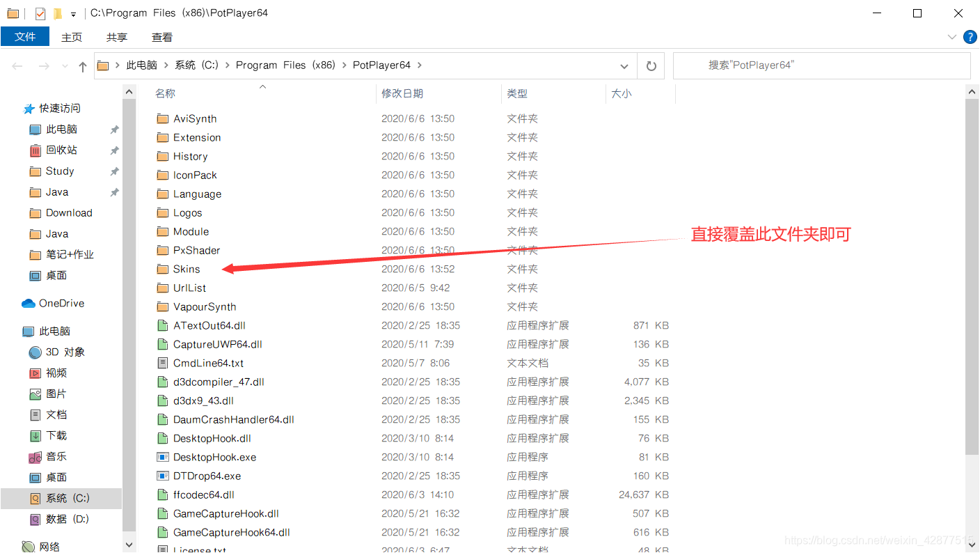Open the address bar history dropdown

(x=624, y=66)
